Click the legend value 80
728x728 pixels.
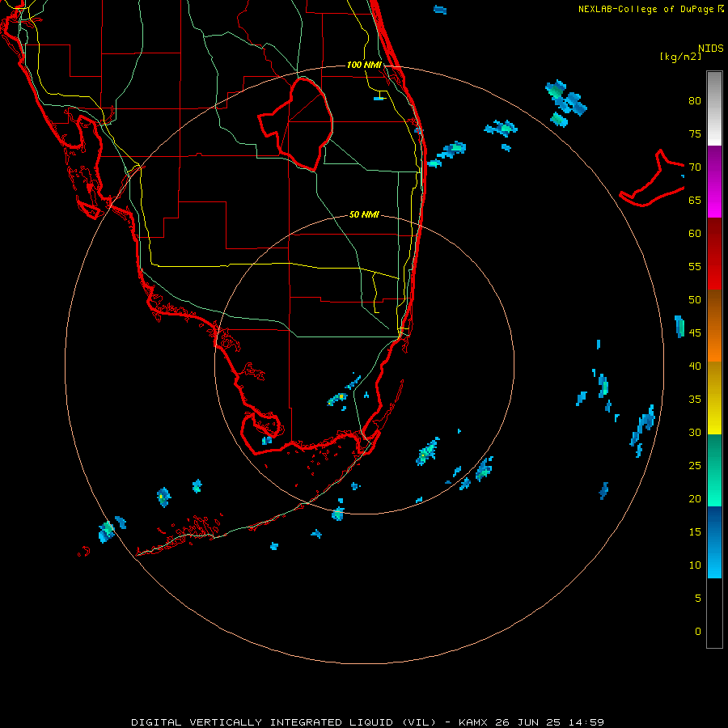pos(695,101)
